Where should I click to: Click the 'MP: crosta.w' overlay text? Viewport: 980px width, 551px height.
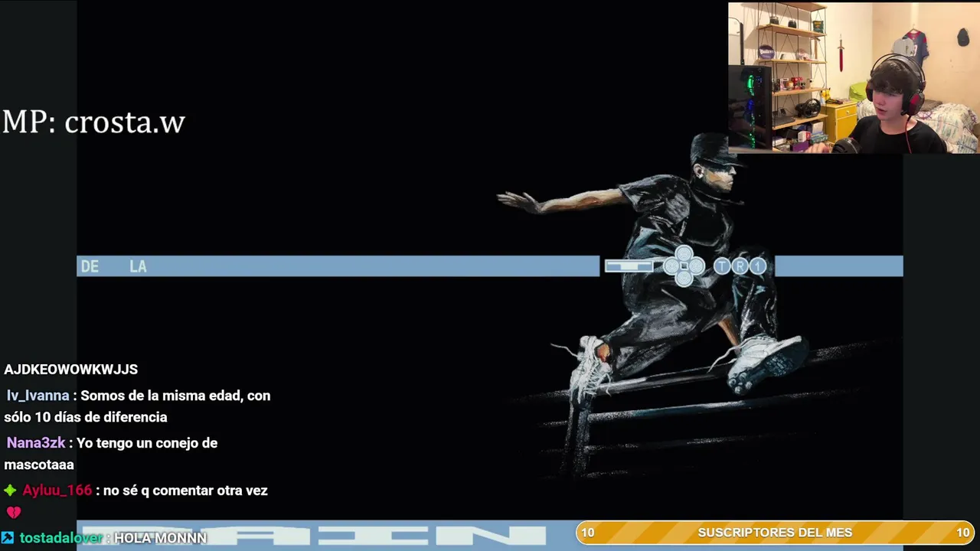pyautogui.click(x=93, y=122)
